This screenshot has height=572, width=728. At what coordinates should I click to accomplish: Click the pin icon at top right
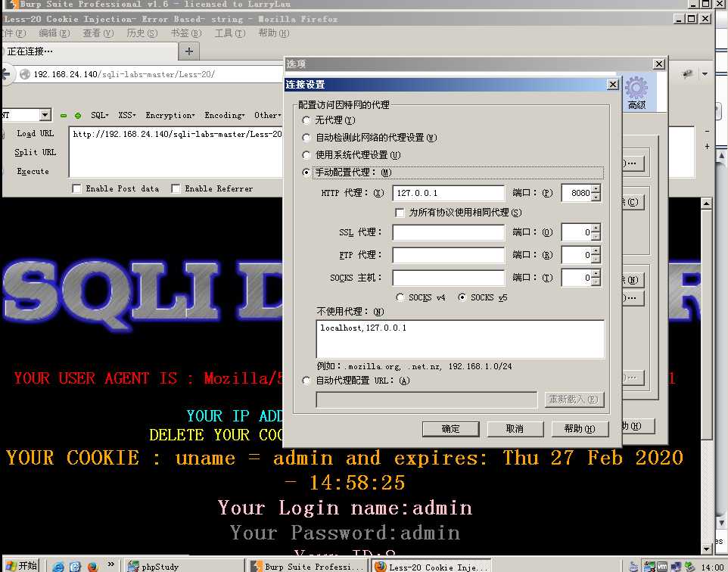point(688,74)
